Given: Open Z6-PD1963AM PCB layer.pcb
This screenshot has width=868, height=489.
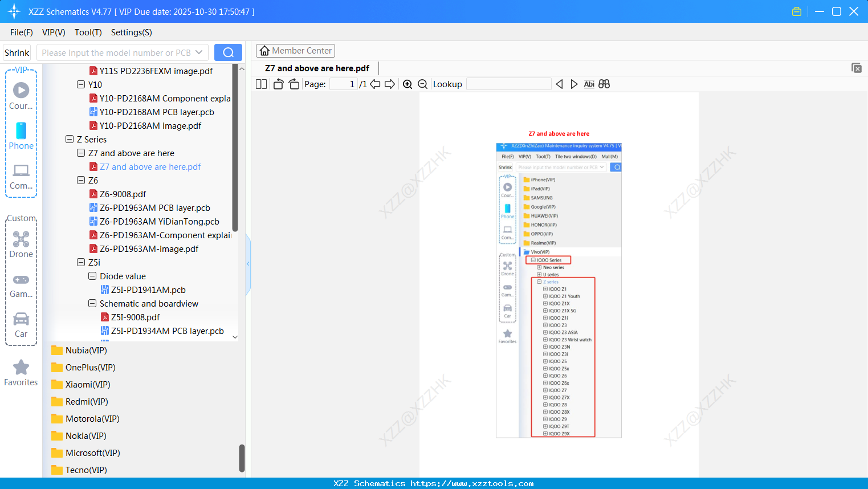Looking at the screenshot, I should click(154, 207).
